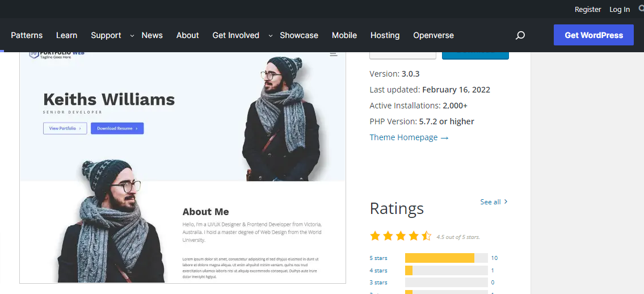644x294 pixels.
Task: Click the Portfolio Web logo in preview
Action: (x=57, y=54)
